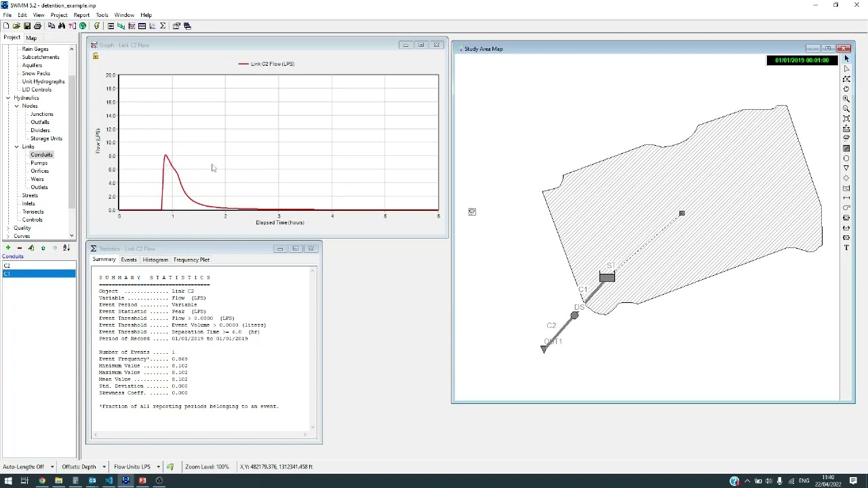Add new conduit with green plus
The image size is (868, 488).
[x=7, y=248]
